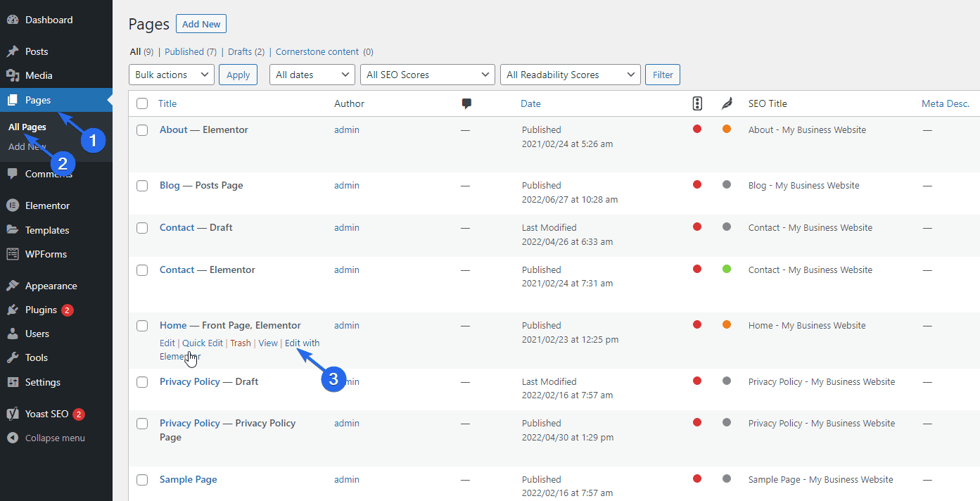Select the Contact Draft row checkbox
Screen dimensions: 980x501
tap(142, 228)
